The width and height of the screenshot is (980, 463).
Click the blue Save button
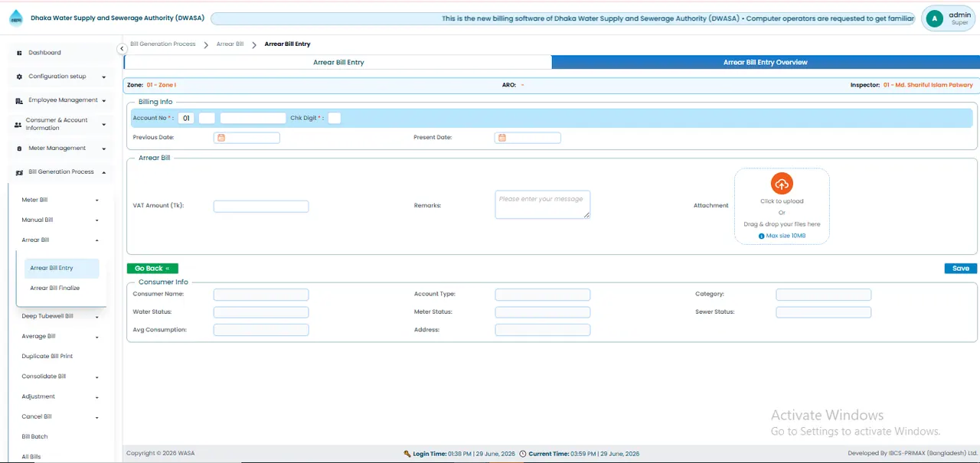coord(961,269)
